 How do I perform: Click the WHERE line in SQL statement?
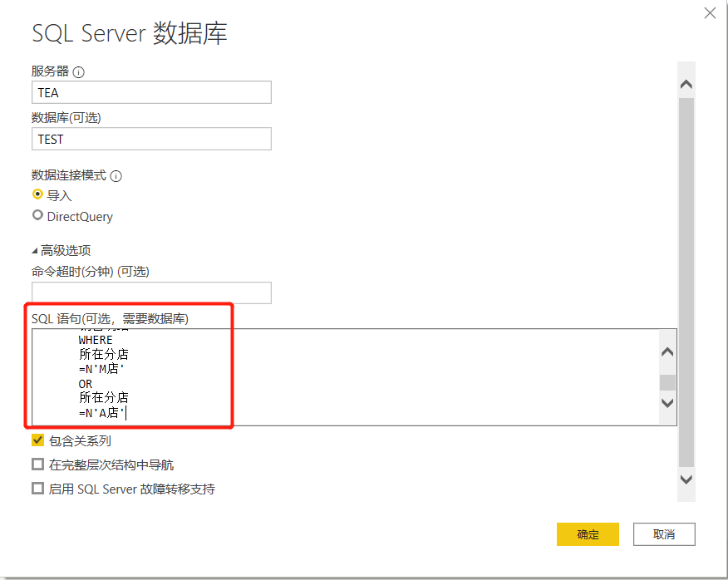[96, 340]
